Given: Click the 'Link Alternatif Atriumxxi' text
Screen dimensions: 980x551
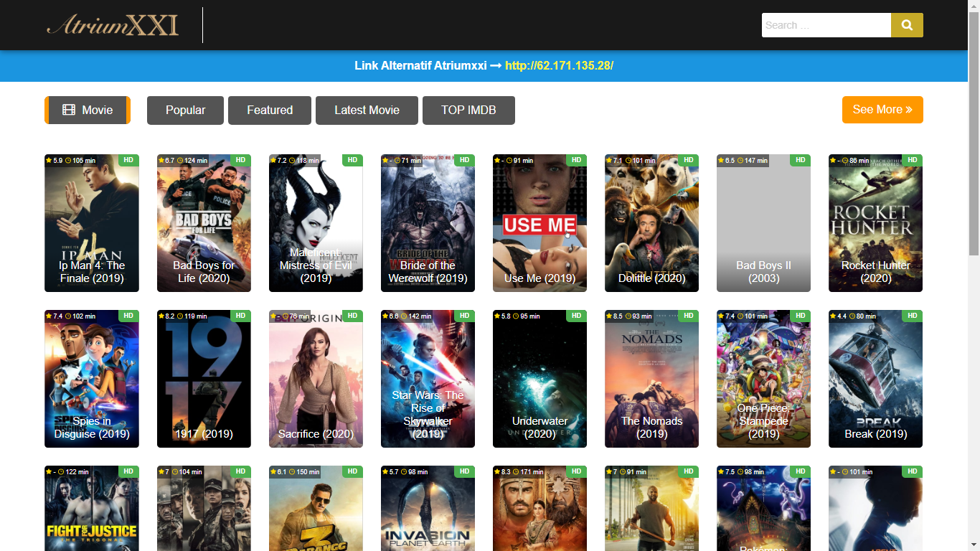Looking at the screenshot, I should point(420,66).
